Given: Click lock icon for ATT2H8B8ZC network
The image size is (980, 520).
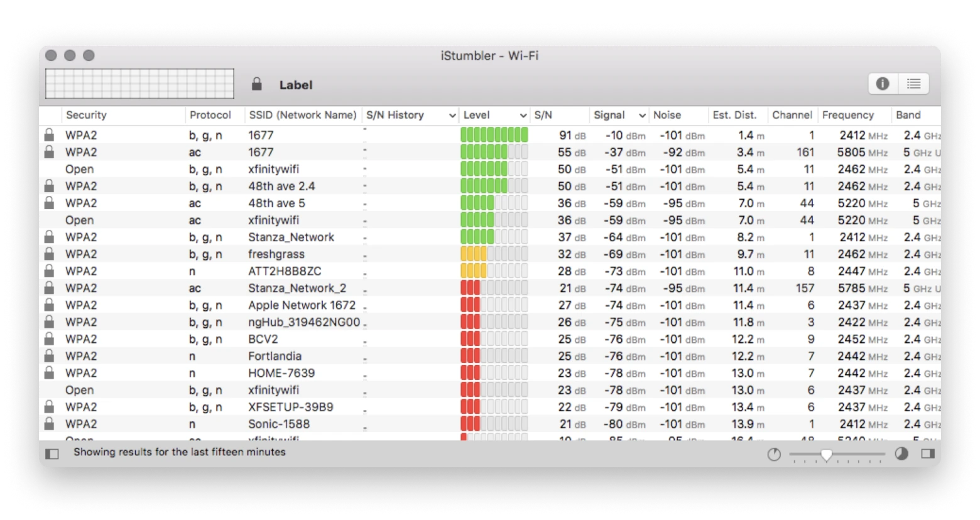Looking at the screenshot, I should click(x=49, y=270).
